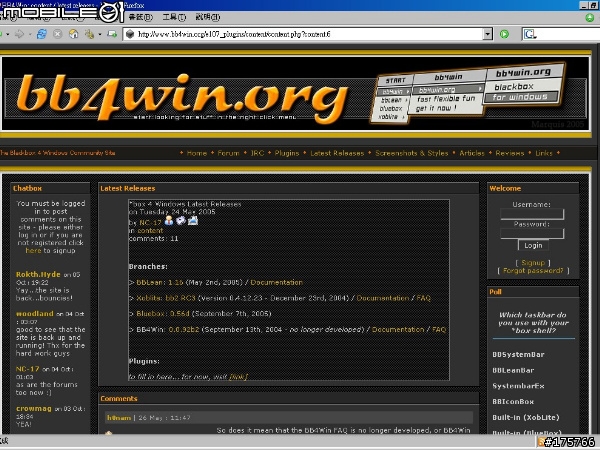Open Documentation link on BBLean row
Screen dimensions: 600x450
click(276, 282)
